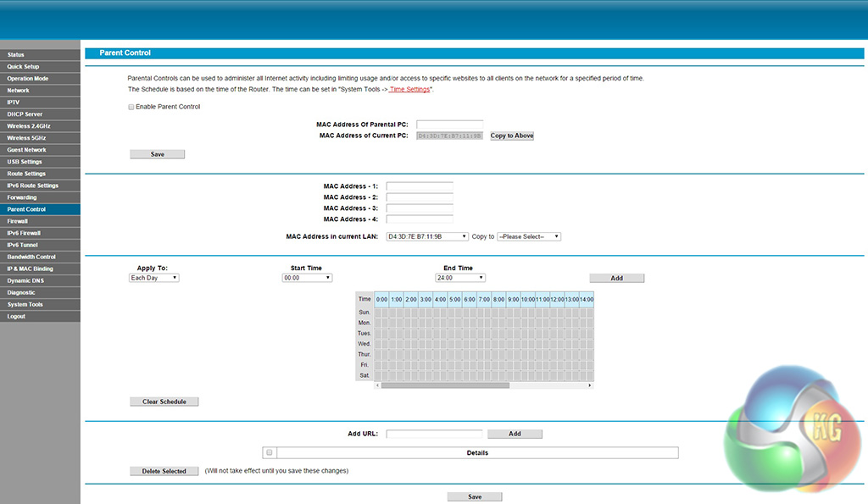This screenshot has width=868, height=504.
Task: Click the Clear Schedule button
Action: click(164, 402)
